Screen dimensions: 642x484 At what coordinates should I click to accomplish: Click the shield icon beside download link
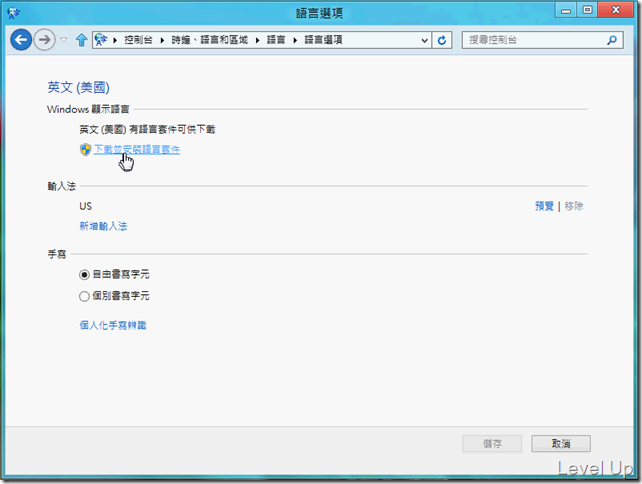pos(85,149)
